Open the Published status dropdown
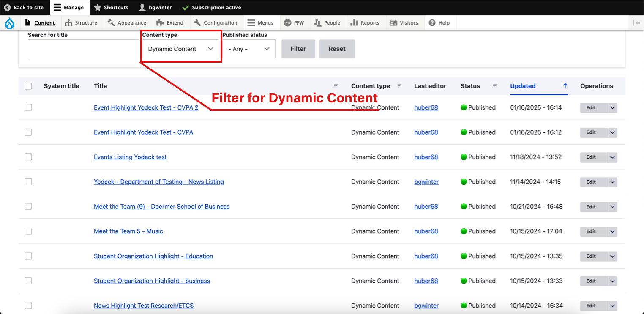Viewport: 644px width, 314px height. click(x=249, y=49)
